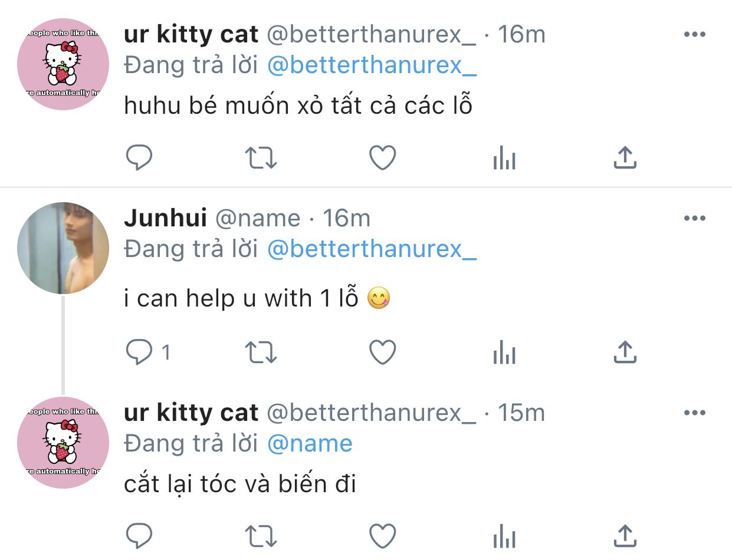Open Junhui's profile picture

[x=63, y=248]
